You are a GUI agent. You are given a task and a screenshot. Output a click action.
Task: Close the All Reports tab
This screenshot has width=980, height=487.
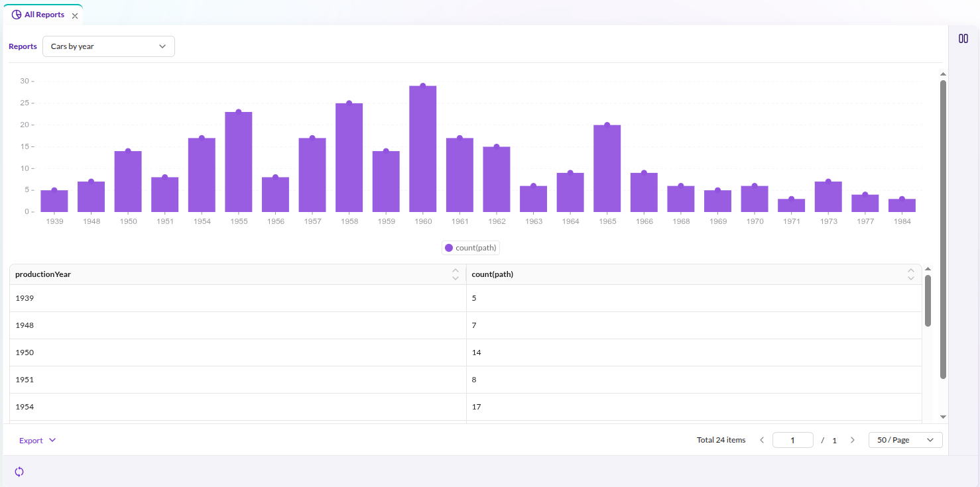[75, 15]
